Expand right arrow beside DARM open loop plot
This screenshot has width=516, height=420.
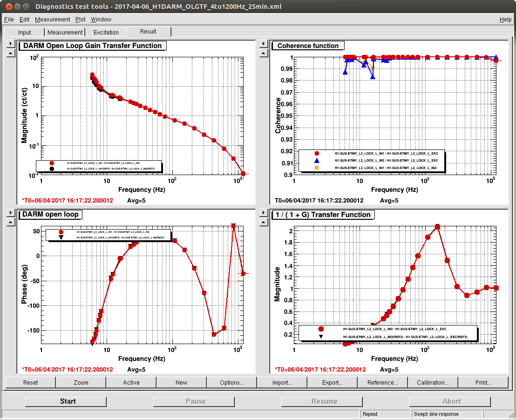(x=11, y=213)
